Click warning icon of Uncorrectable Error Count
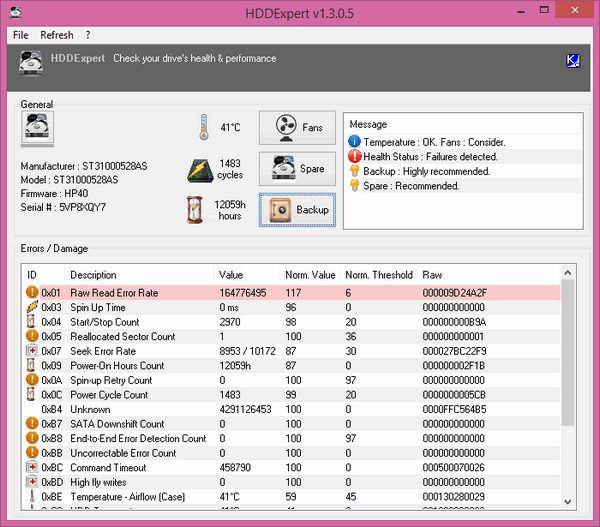Viewport: 600px width, 527px height. tap(32, 452)
